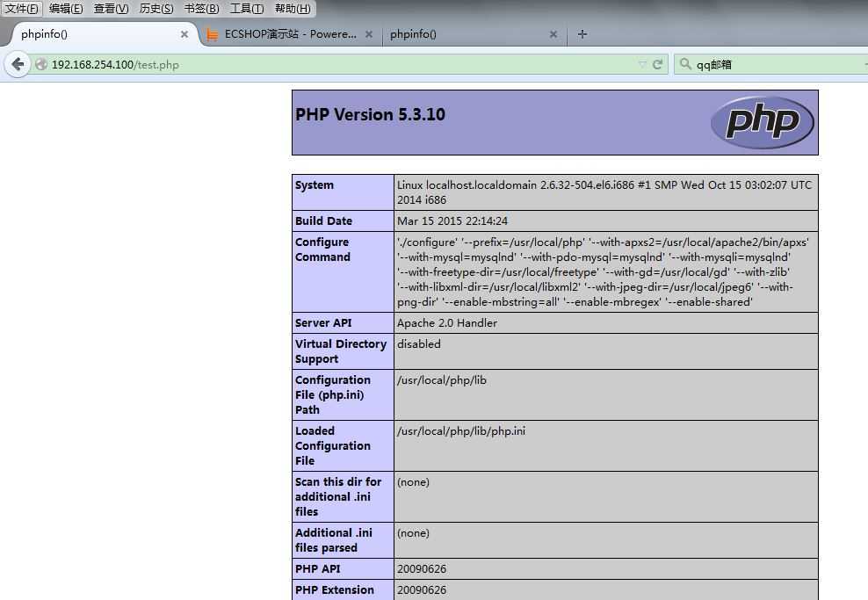Open the 书签(B) menu

[x=201, y=8]
